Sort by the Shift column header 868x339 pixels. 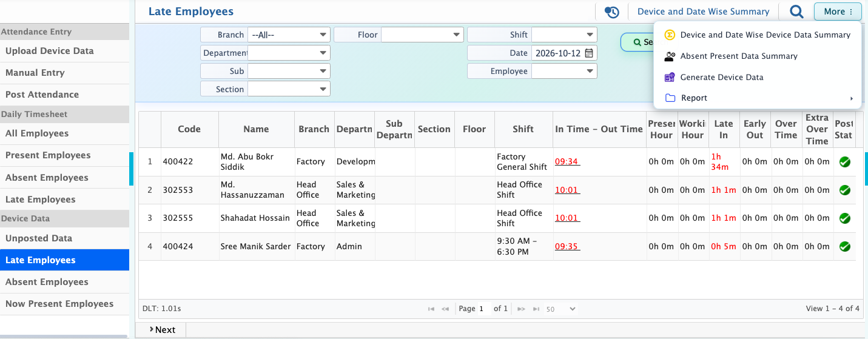[x=523, y=129]
